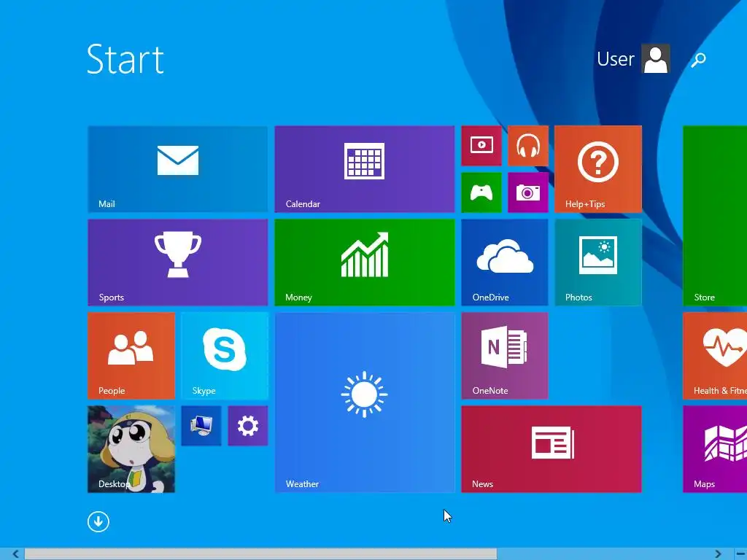Open the Health & Fitness tile
Viewport: 747px width, 560px height.
coord(715,356)
